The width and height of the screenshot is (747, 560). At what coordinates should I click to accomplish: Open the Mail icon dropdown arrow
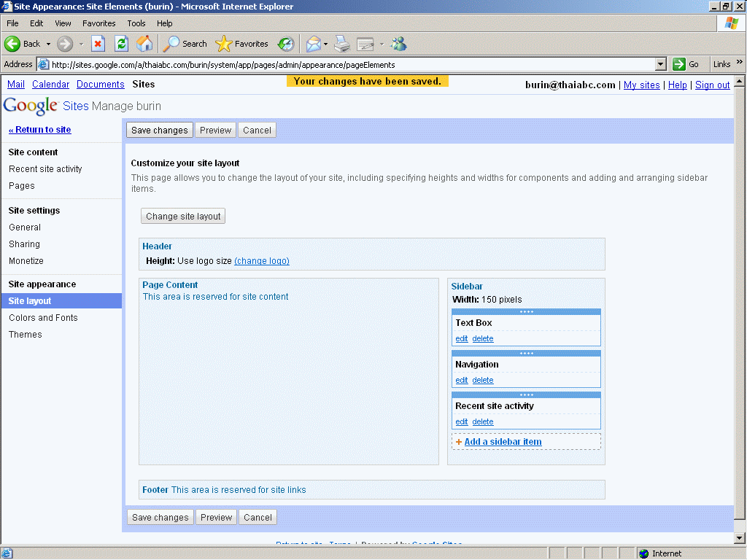point(325,44)
